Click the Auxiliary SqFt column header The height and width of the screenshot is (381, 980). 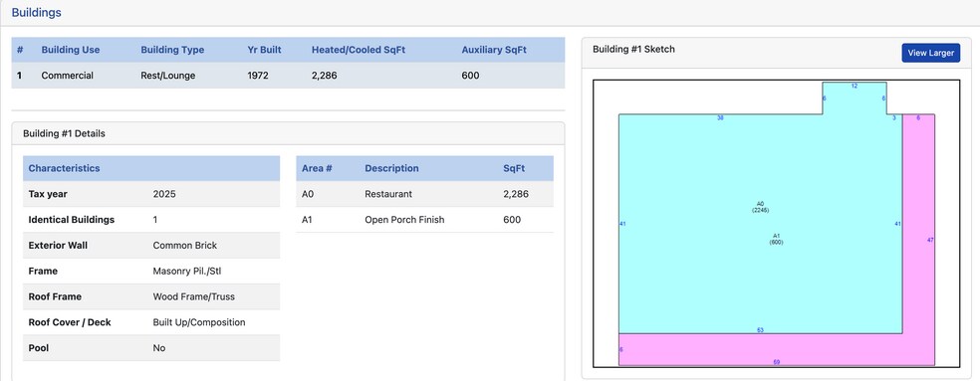[x=494, y=50]
